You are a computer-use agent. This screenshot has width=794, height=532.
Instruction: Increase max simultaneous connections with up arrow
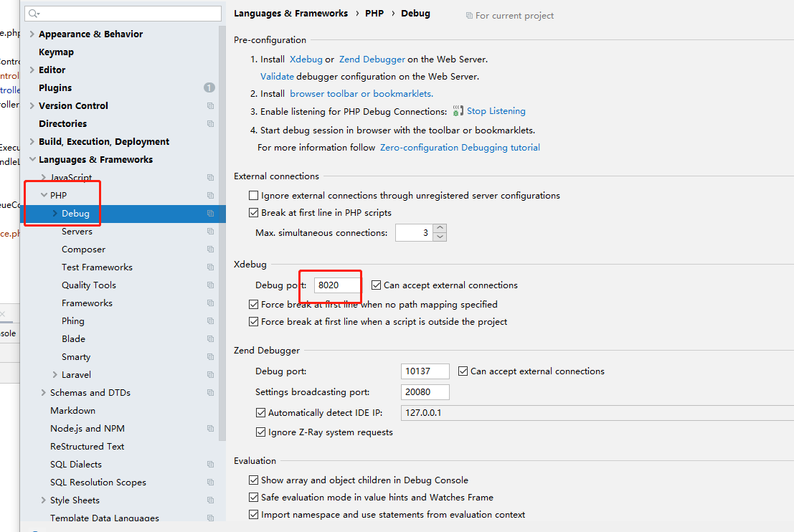click(440, 229)
